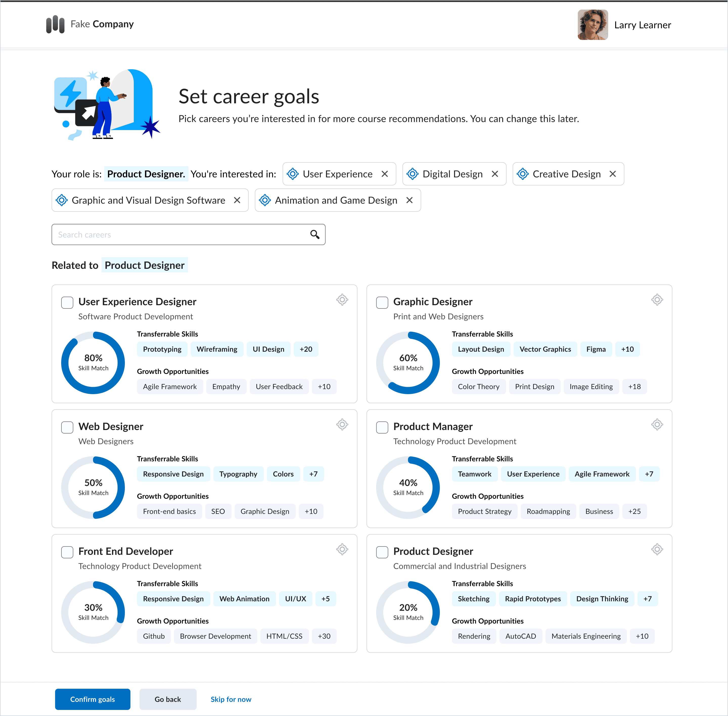Viewport: 728px width, 716px height.
Task: Click target icon on Product Manager card
Action: point(657,424)
